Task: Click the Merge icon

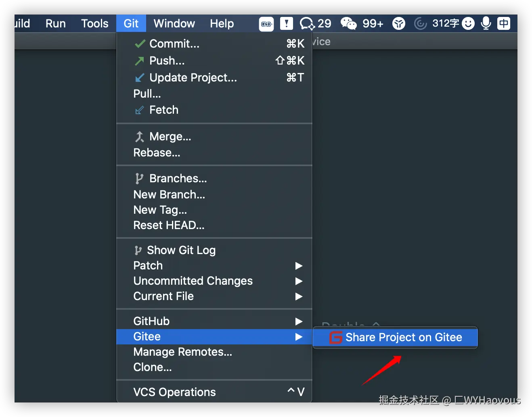Action: pyautogui.click(x=139, y=137)
